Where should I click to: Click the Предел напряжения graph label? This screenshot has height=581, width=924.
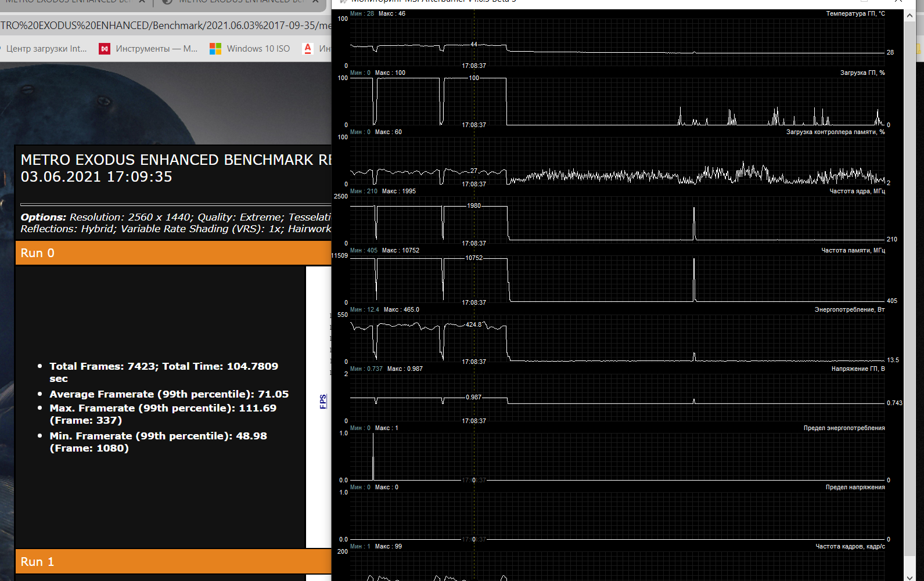855,487
